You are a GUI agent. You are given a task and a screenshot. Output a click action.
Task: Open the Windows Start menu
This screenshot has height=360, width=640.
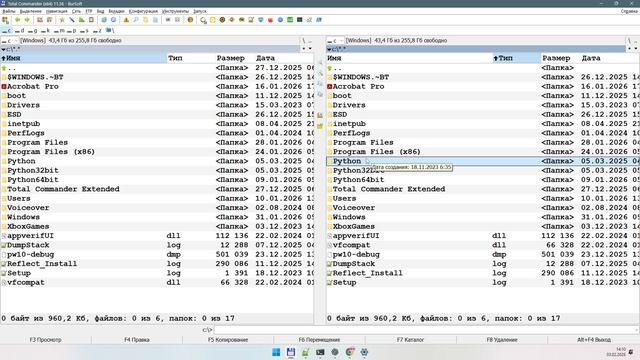point(276,352)
